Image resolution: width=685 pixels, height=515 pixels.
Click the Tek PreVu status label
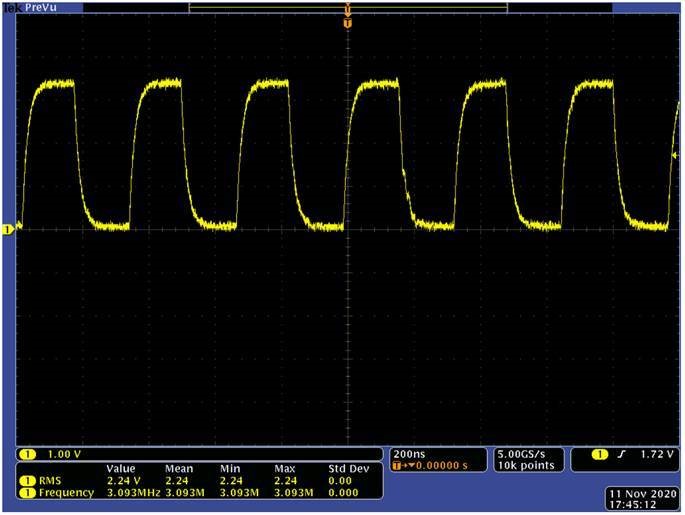pos(30,6)
